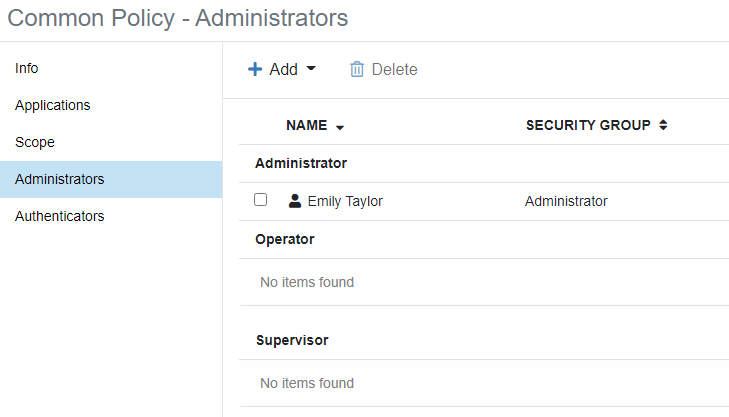Select the checkbox for Emily Taylor
This screenshot has width=729, height=417.
(x=261, y=200)
